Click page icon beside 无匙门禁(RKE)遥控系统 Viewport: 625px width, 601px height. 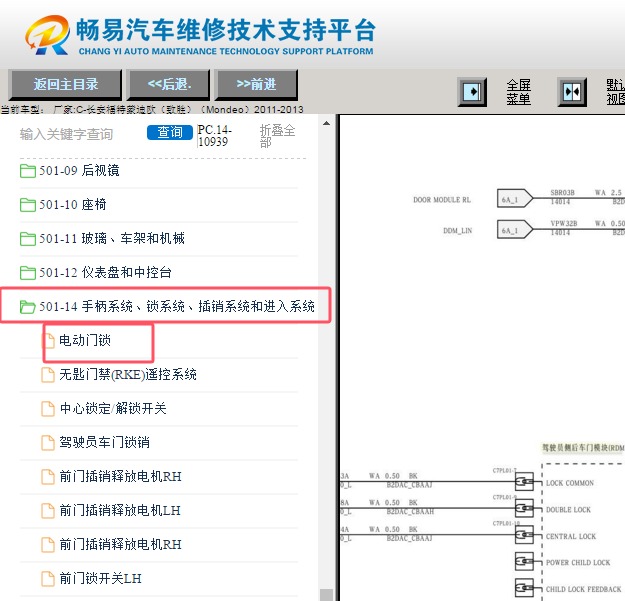point(48,375)
